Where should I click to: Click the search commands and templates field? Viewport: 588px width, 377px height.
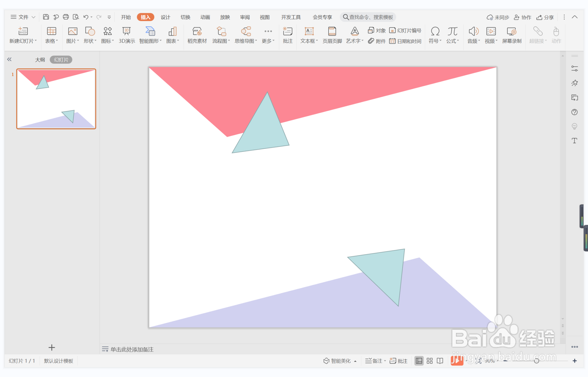coord(368,17)
